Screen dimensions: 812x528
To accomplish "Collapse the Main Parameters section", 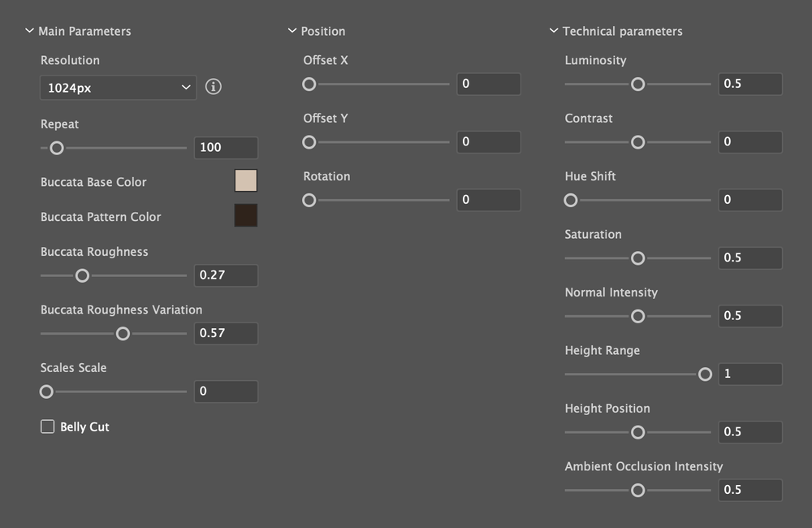I will click(30, 31).
